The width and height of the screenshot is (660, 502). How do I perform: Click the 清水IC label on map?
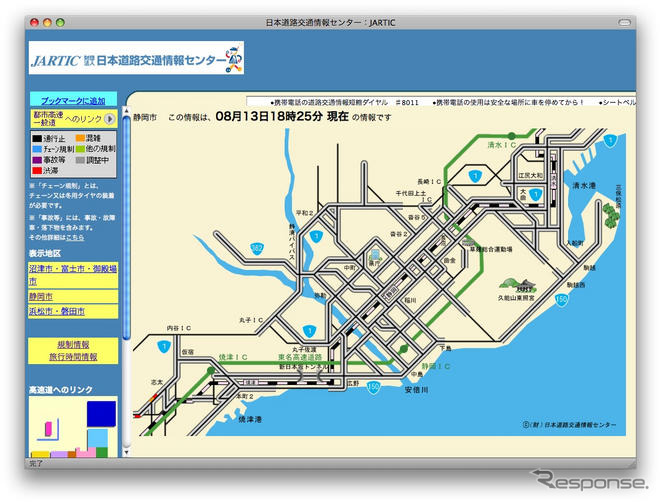click(502, 145)
